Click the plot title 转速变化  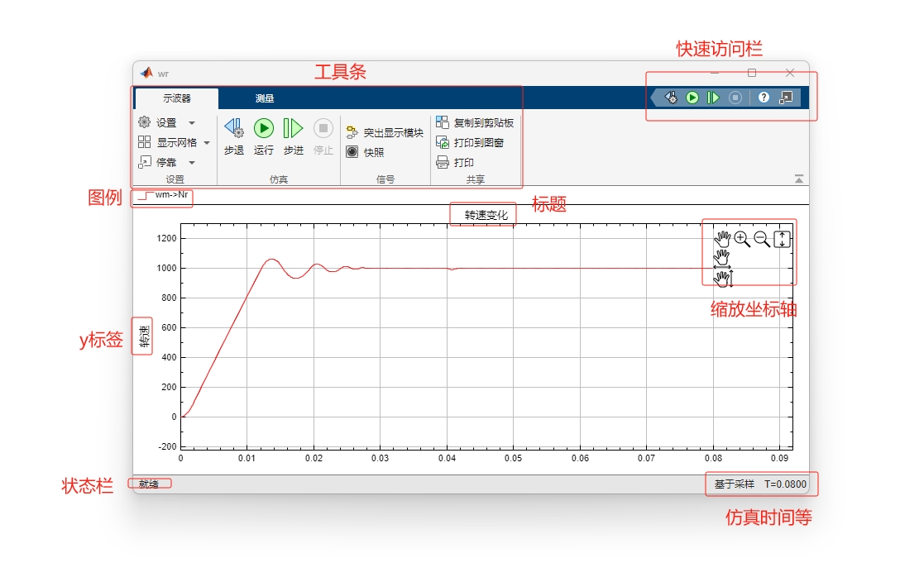pyautogui.click(x=486, y=215)
